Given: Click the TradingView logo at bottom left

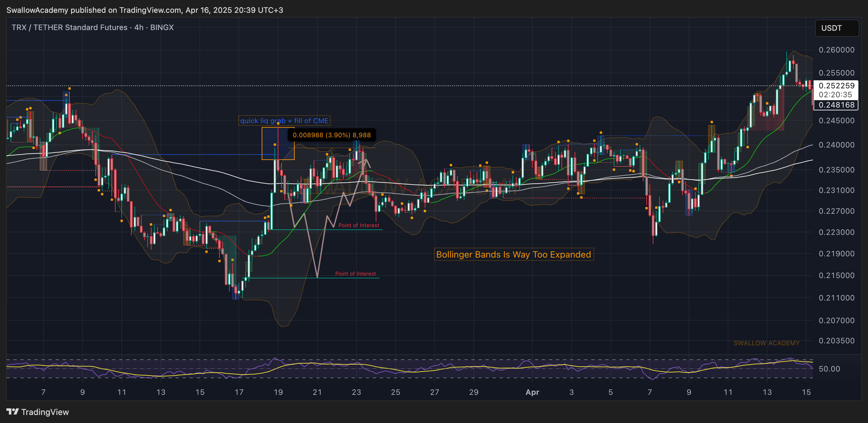Looking at the screenshot, I should pos(38,412).
